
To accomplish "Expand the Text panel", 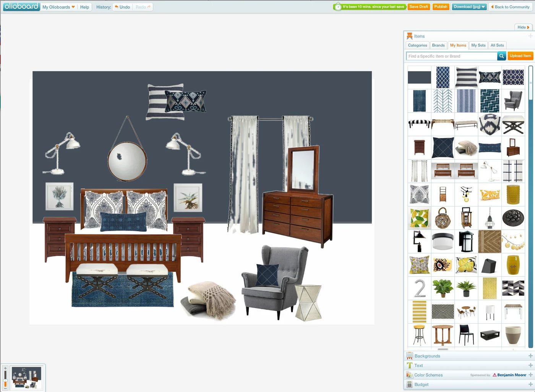I will (469, 365).
